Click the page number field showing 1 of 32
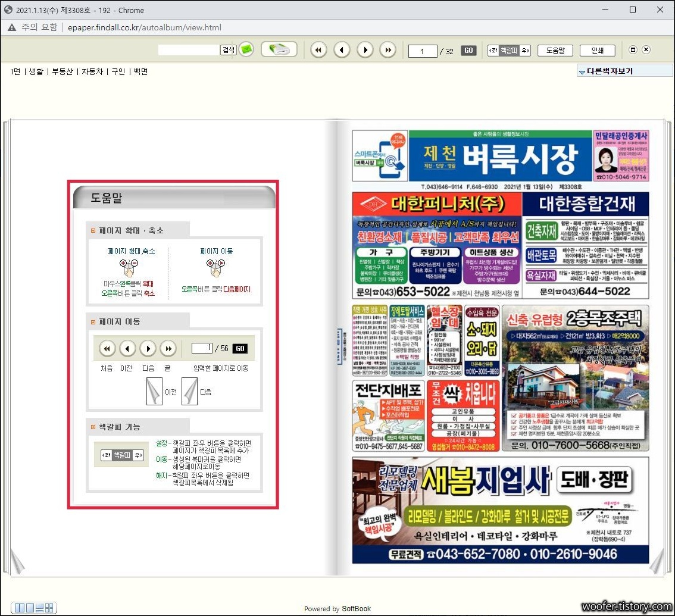The image size is (675, 616). tap(422, 51)
